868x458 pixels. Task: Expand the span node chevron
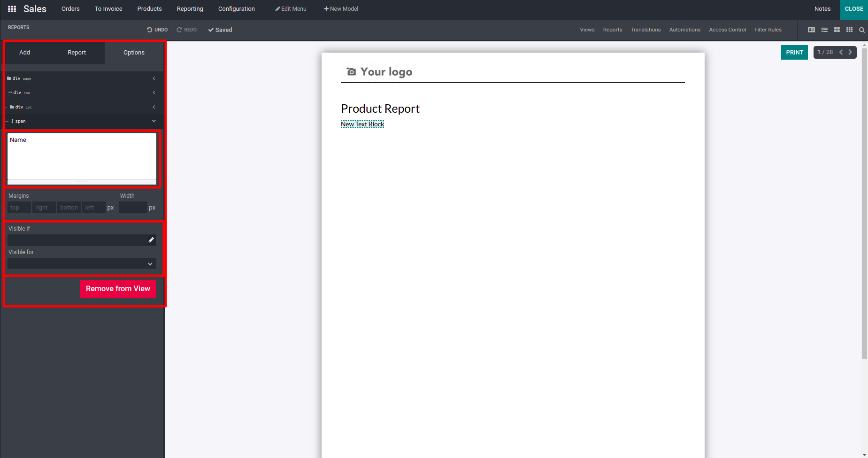coord(154,121)
